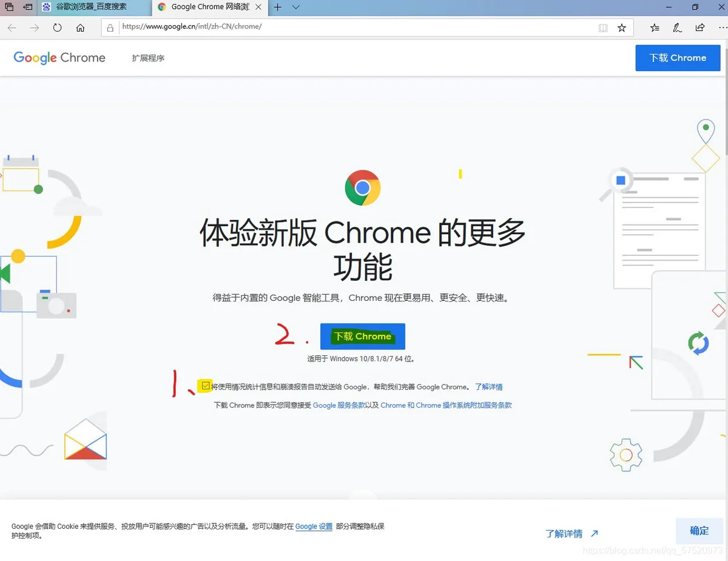This screenshot has height=561, width=728.
Task: Open the Google 服务条款 link
Action: coord(339,405)
